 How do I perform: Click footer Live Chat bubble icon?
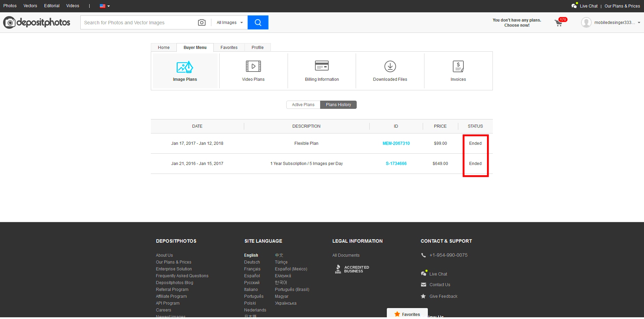point(424,273)
